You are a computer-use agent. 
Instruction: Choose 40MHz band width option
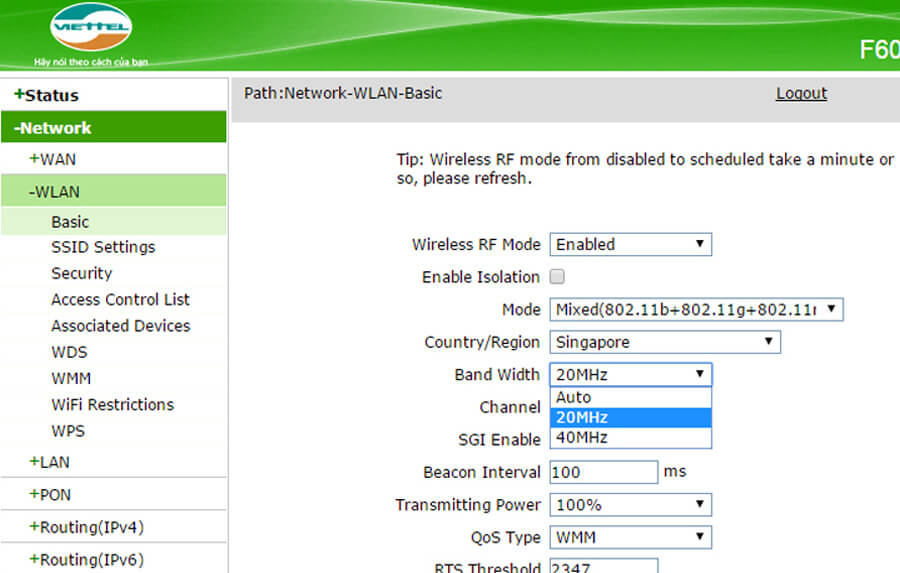point(630,437)
